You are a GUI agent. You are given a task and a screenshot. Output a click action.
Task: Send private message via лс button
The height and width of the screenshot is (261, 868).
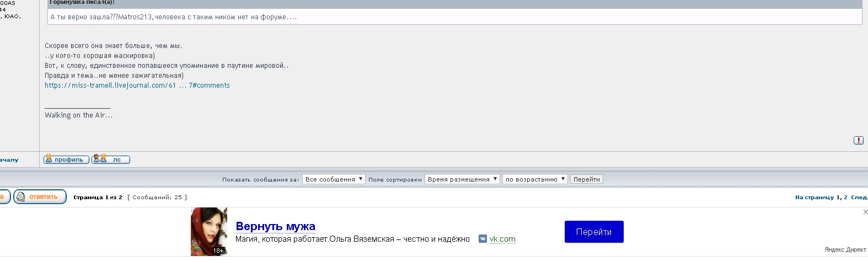point(111,159)
